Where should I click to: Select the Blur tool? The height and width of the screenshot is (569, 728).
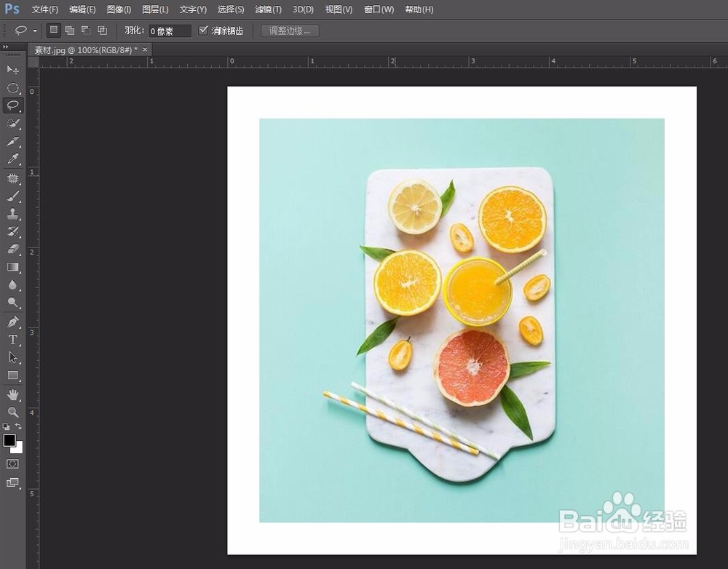coord(12,285)
